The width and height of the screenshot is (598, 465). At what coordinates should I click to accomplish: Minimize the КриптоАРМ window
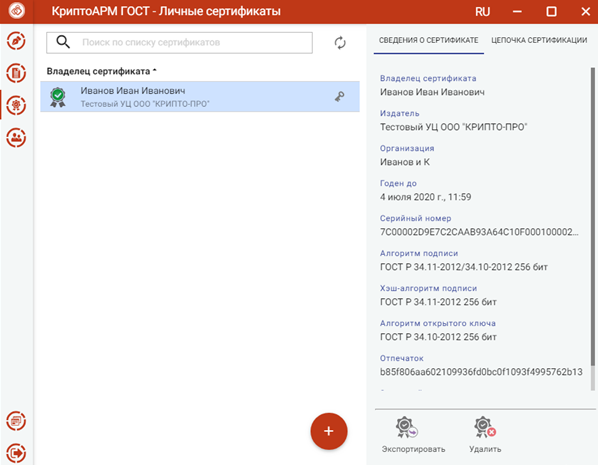coord(517,12)
